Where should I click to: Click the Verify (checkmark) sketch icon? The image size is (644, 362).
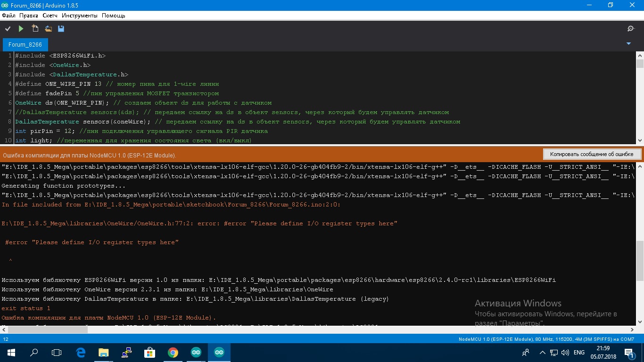pos(8,29)
